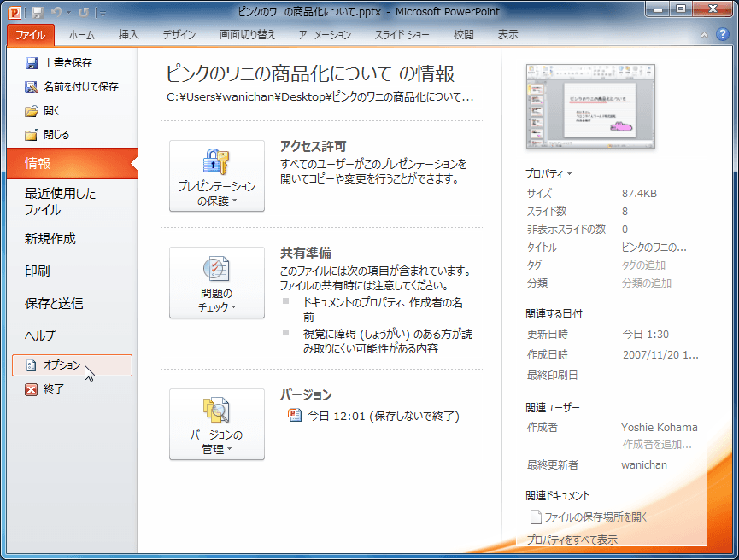Open the 保存と送信 page
739x560 pixels.
click(54, 303)
